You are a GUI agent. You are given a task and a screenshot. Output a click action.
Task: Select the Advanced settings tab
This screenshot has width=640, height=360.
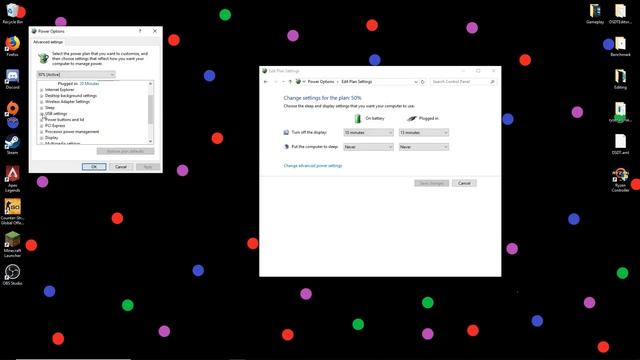pyautogui.click(x=48, y=42)
